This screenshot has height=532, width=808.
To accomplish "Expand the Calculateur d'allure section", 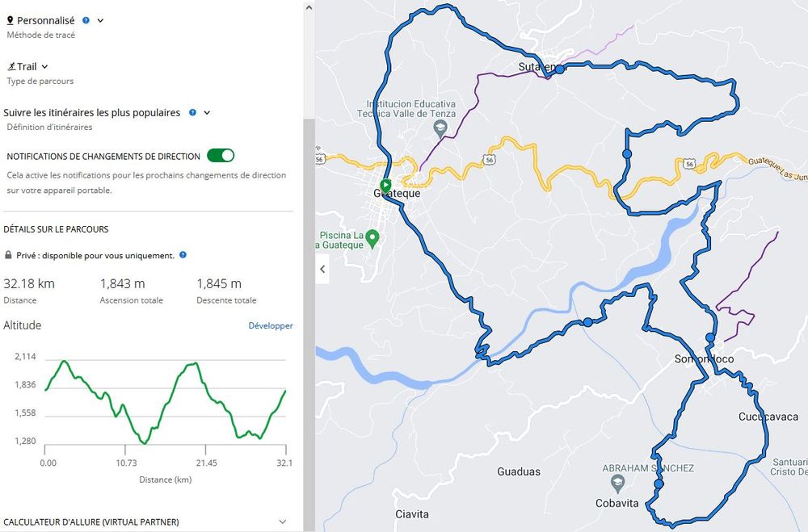I will [282, 522].
